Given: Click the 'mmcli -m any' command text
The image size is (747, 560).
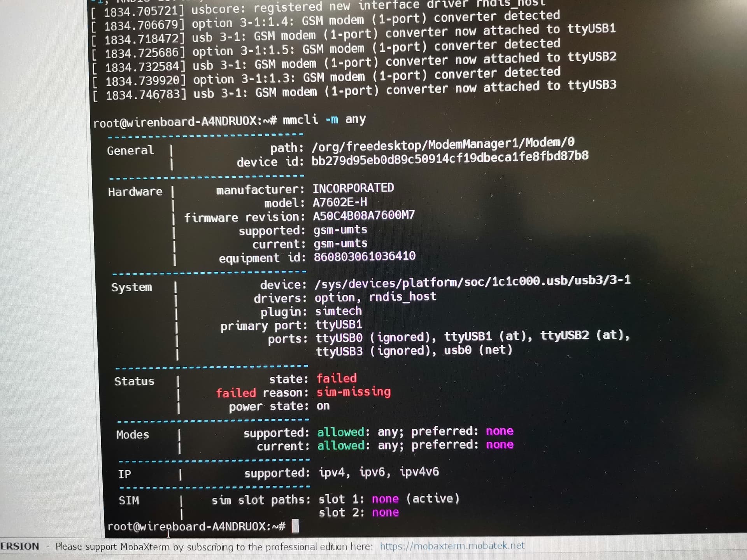Looking at the screenshot, I should (x=324, y=119).
